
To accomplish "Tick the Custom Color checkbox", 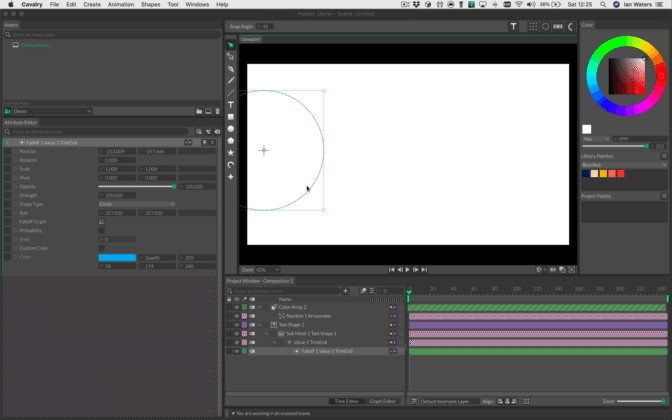I will coord(101,248).
